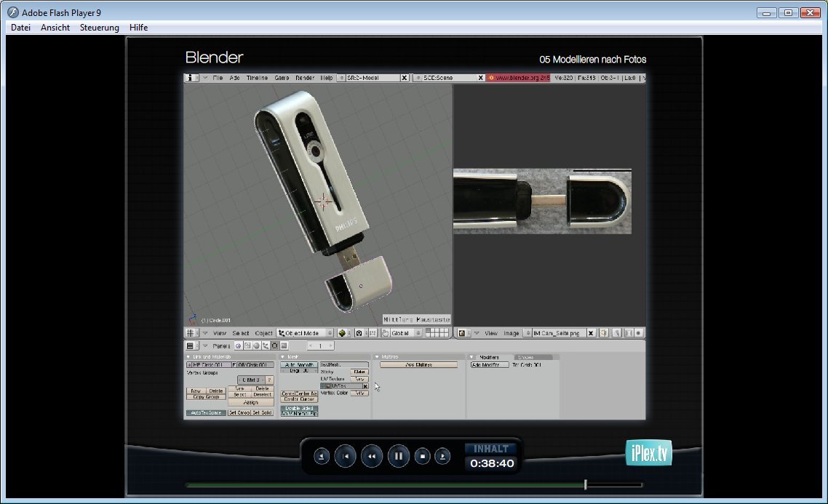This screenshot has width=828, height=504.
Task: Toggle the Auto Smooth button
Action: [x=300, y=364]
